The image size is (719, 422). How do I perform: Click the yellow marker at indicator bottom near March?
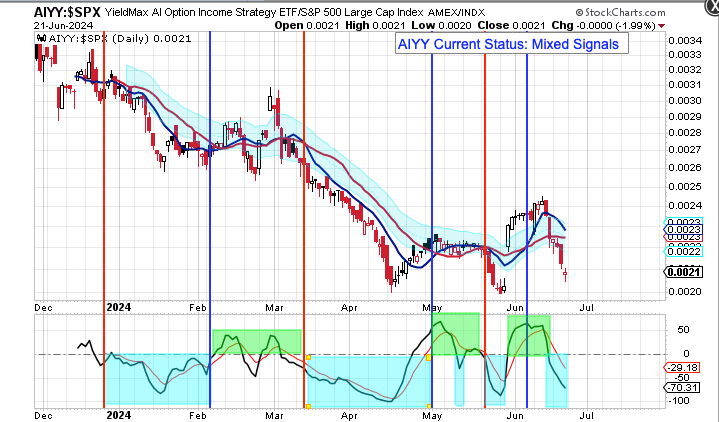(308, 405)
